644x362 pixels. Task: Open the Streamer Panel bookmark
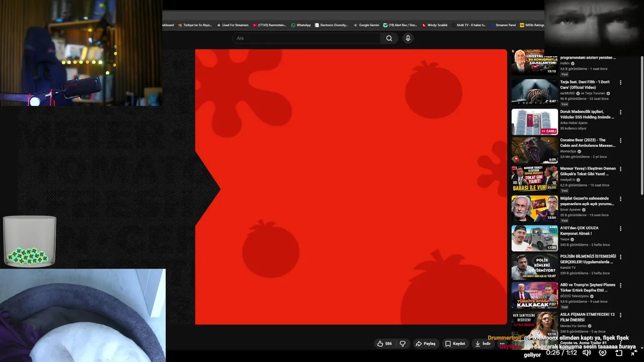(503, 25)
